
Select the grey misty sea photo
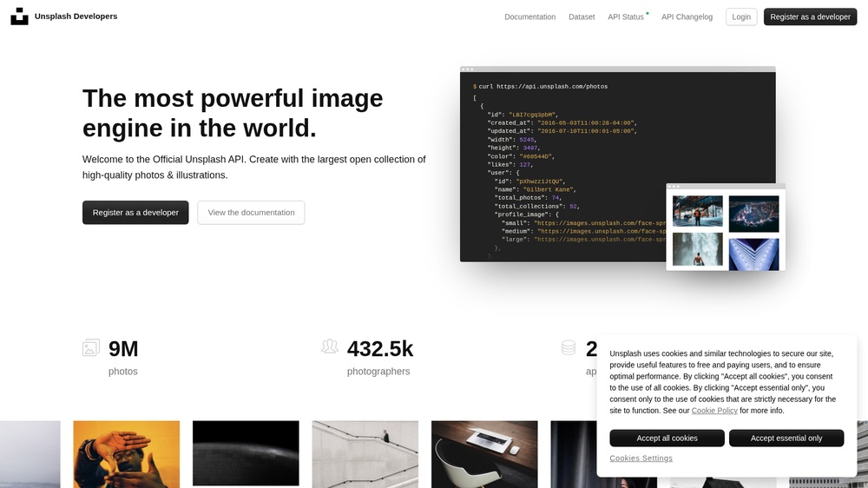(x=30, y=454)
